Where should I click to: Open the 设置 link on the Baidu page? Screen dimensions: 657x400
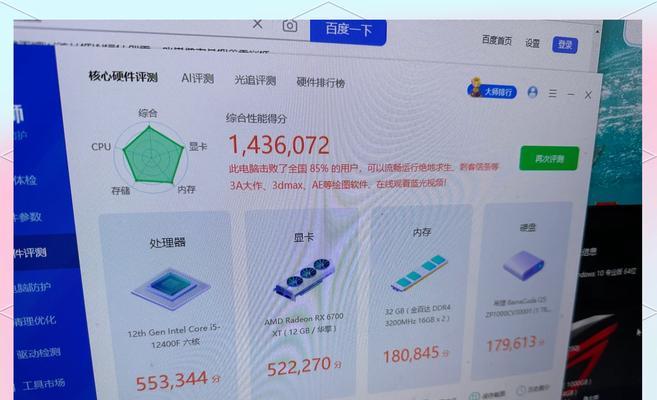tap(533, 43)
